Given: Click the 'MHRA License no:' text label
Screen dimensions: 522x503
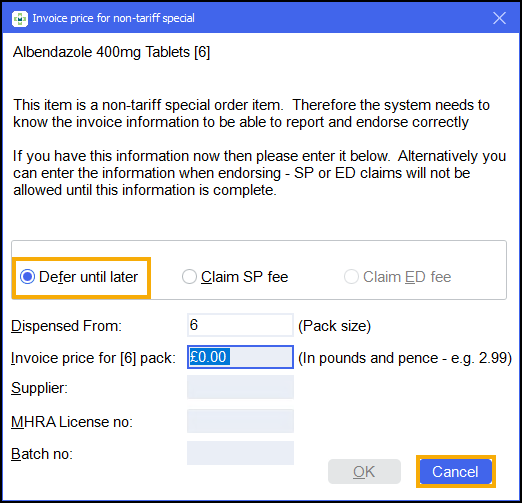Looking at the screenshot, I should pos(72,422).
